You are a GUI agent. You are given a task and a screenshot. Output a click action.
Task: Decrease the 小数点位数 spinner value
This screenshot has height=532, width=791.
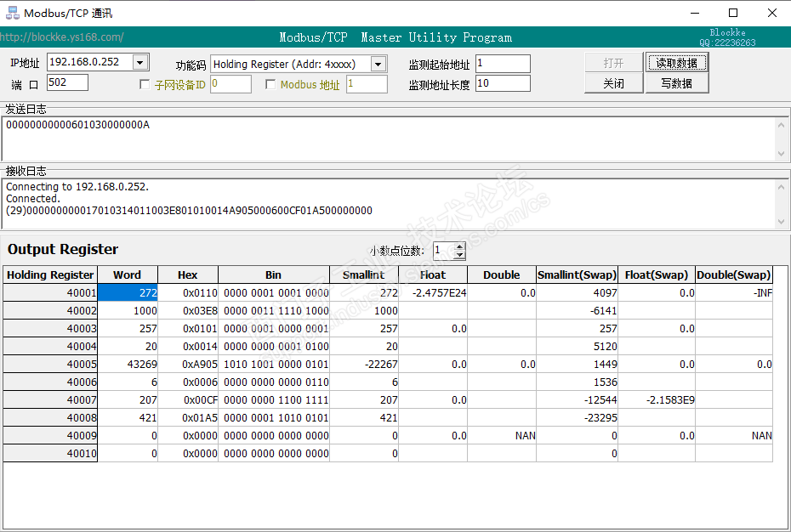(x=459, y=255)
